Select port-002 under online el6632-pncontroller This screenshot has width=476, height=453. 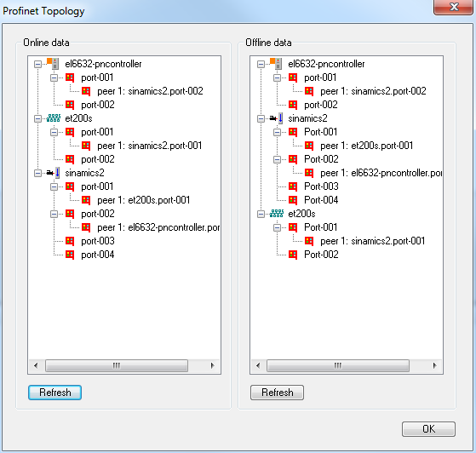click(x=98, y=105)
